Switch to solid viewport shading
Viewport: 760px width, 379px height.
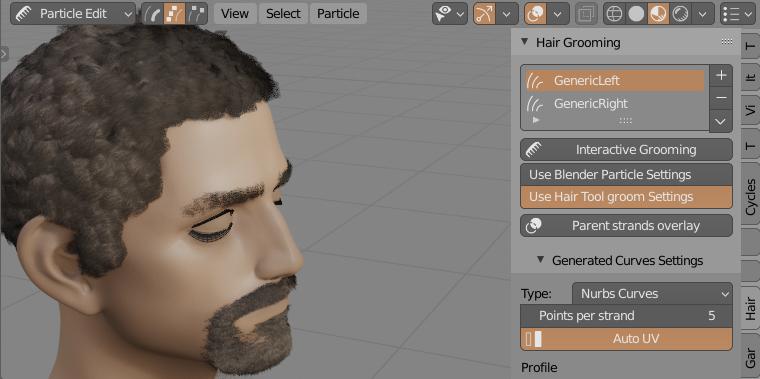coord(636,14)
